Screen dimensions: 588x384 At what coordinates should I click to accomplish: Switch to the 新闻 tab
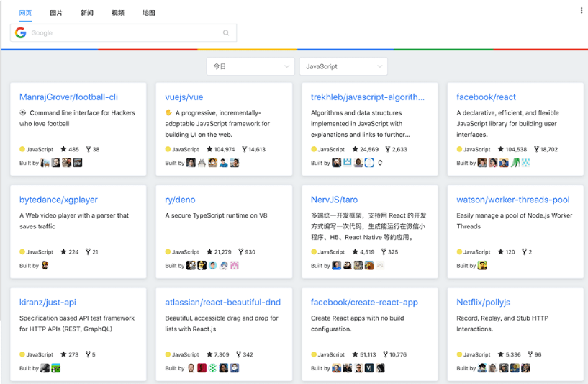[x=87, y=13]
